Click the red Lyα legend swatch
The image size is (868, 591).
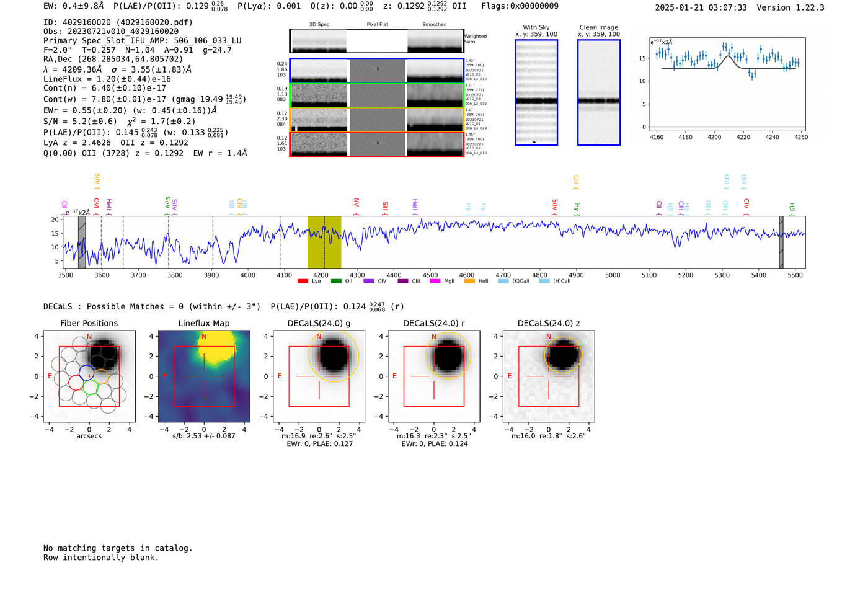[303, 281]
